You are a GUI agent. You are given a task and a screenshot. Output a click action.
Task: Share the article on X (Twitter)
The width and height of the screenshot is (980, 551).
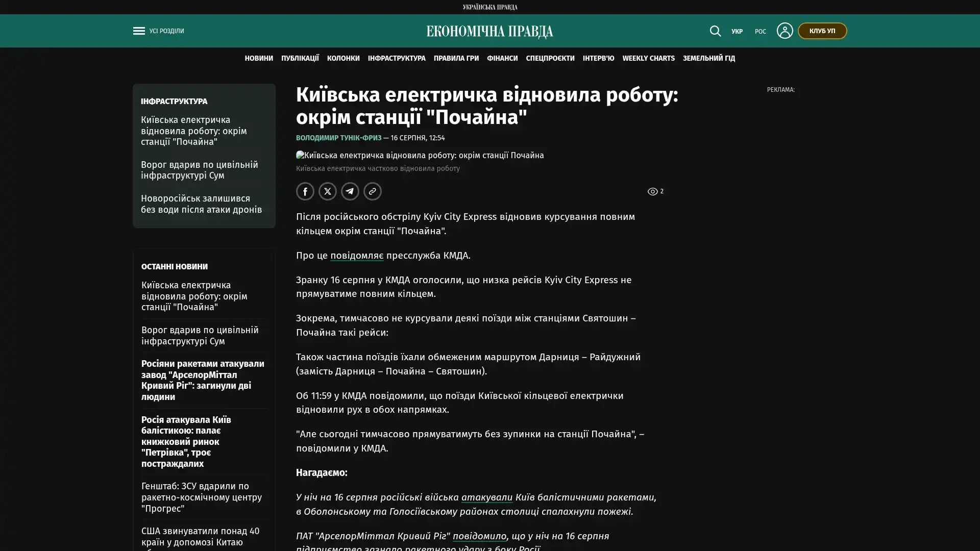328,191
